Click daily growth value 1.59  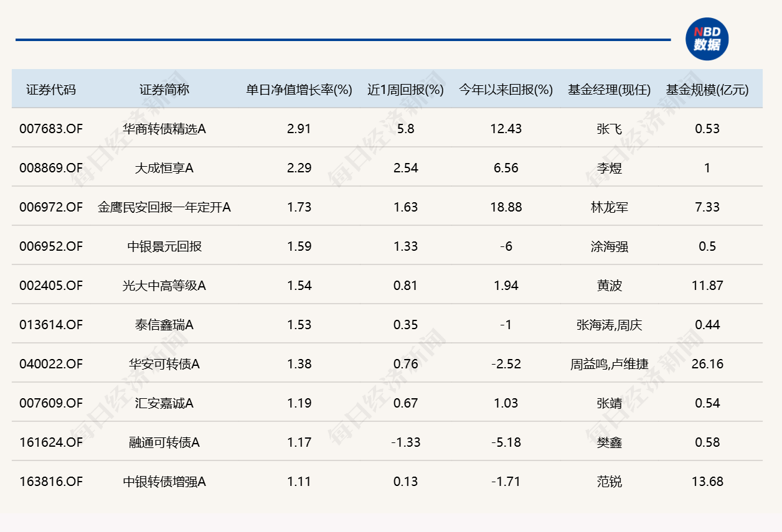click(x=299, y=246)
